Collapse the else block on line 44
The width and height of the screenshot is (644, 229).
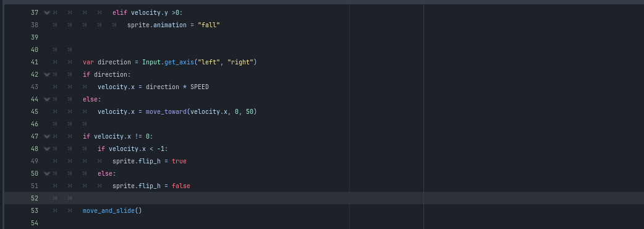47,99
